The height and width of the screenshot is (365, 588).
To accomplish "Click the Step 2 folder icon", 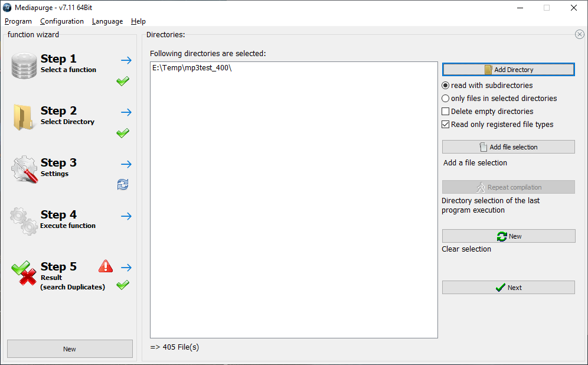I will tap(23, 118).
